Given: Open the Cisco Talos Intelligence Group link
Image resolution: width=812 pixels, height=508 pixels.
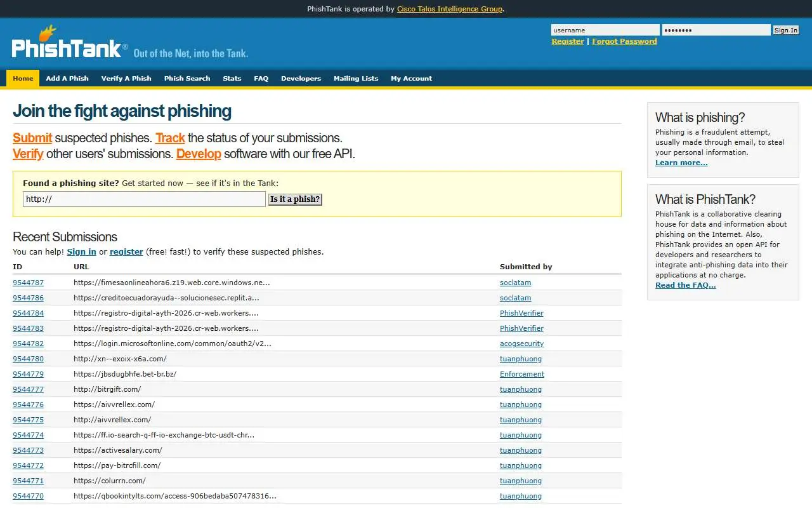Looking at the screenshot, I should (450, 9).
